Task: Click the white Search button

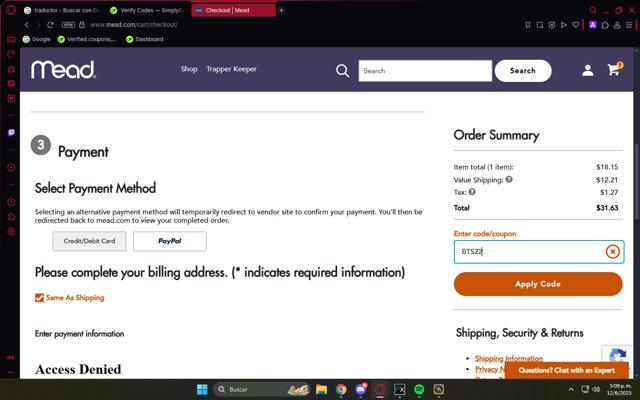Action: click(523, 71)
